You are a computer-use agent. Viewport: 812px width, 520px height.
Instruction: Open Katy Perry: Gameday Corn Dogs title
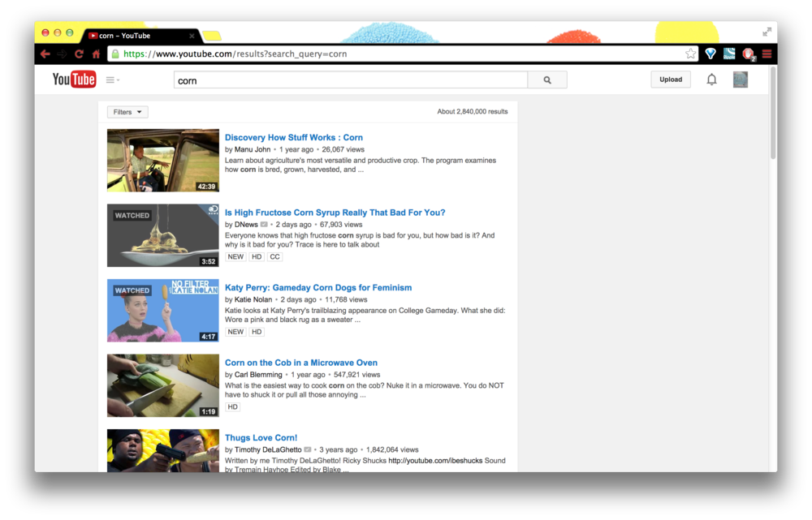tap(318, 287)
